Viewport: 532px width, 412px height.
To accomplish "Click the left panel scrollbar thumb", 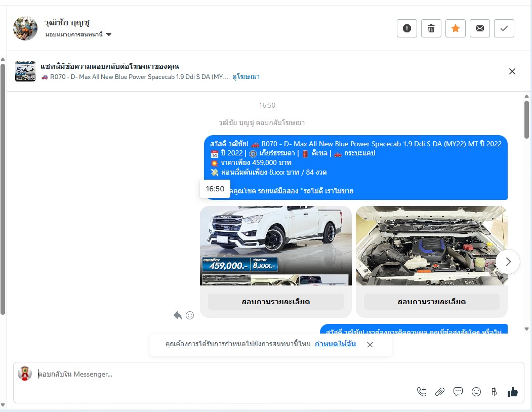I will click(x=3, y=189).
